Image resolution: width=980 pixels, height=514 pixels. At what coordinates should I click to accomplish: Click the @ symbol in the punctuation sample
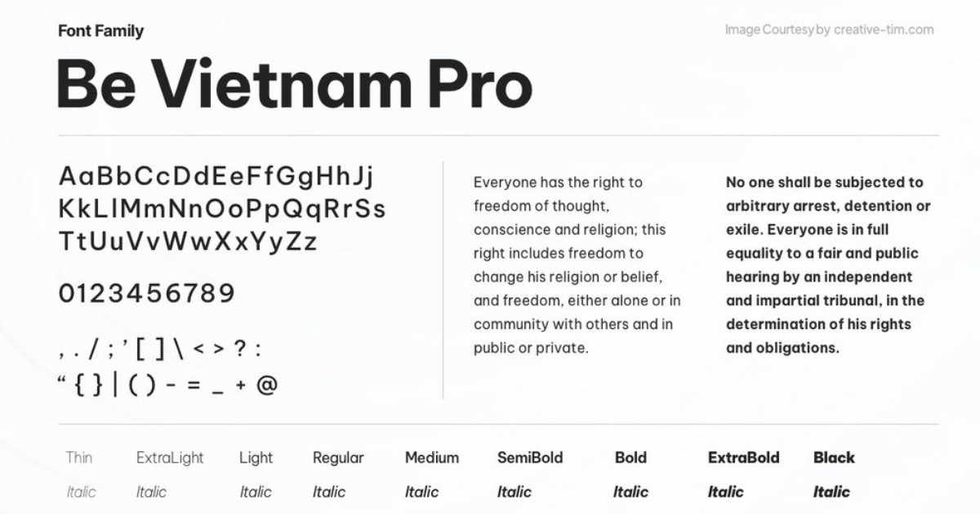[267, 385]
